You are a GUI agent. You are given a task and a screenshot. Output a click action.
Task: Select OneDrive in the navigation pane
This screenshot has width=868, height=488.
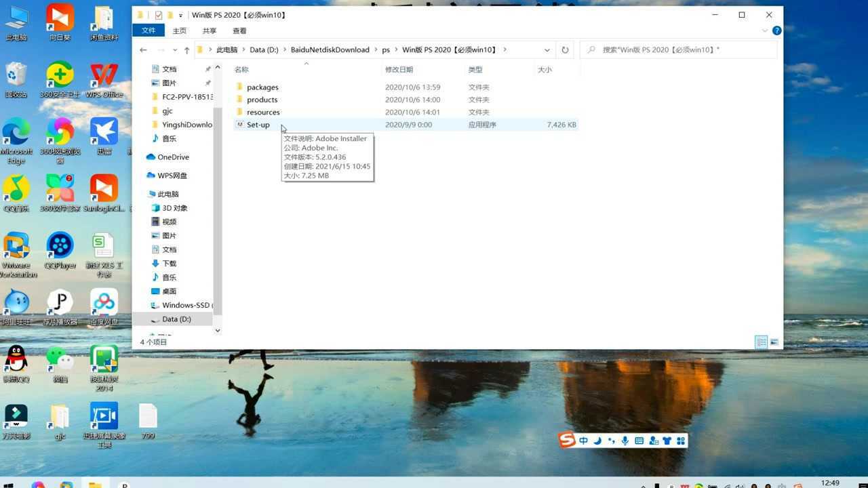[173, 157]
